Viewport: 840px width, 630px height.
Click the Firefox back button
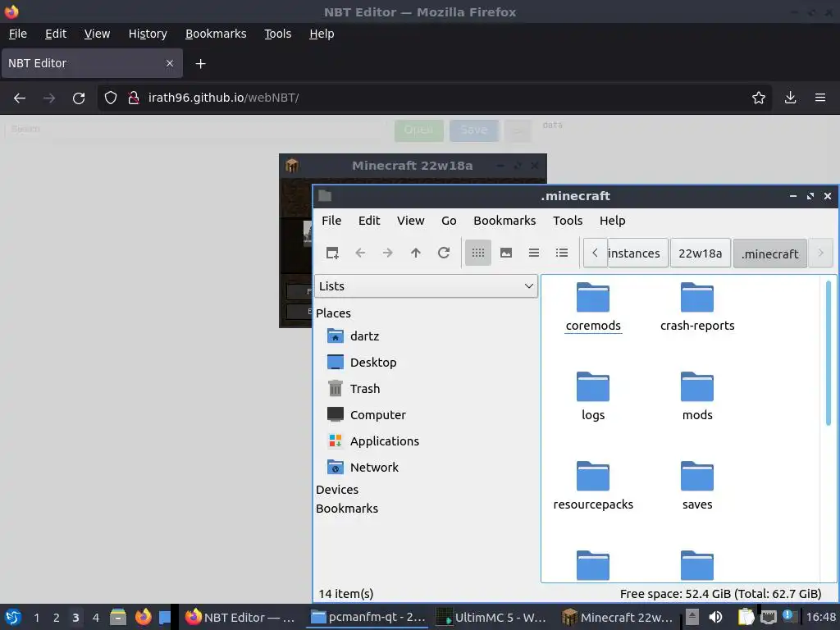pos(20,98)
